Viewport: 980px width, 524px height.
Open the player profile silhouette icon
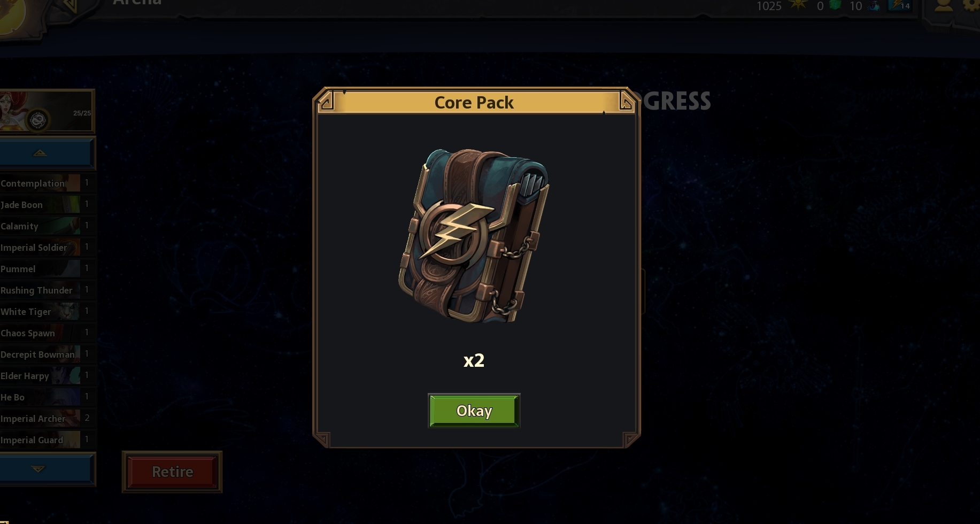click(x=944, y=5)
